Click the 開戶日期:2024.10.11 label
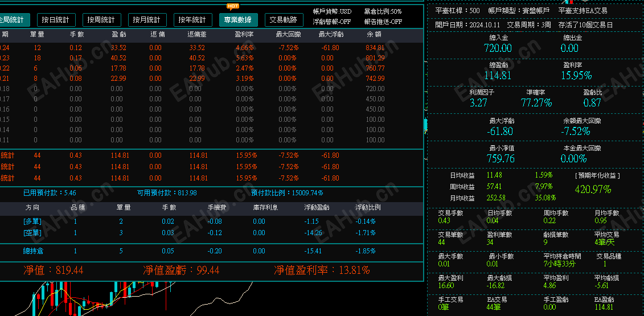This screenshot has width=644, height=316. (467, 24)
